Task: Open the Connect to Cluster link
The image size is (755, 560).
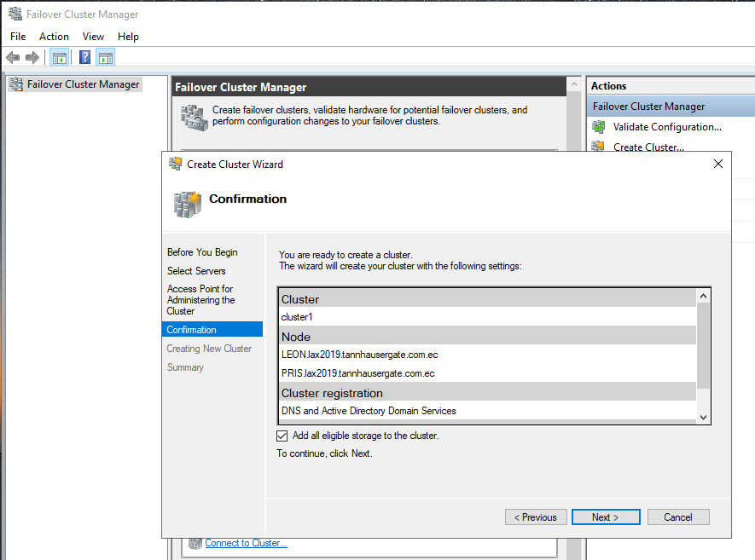Action: click(x=246, y=543)
